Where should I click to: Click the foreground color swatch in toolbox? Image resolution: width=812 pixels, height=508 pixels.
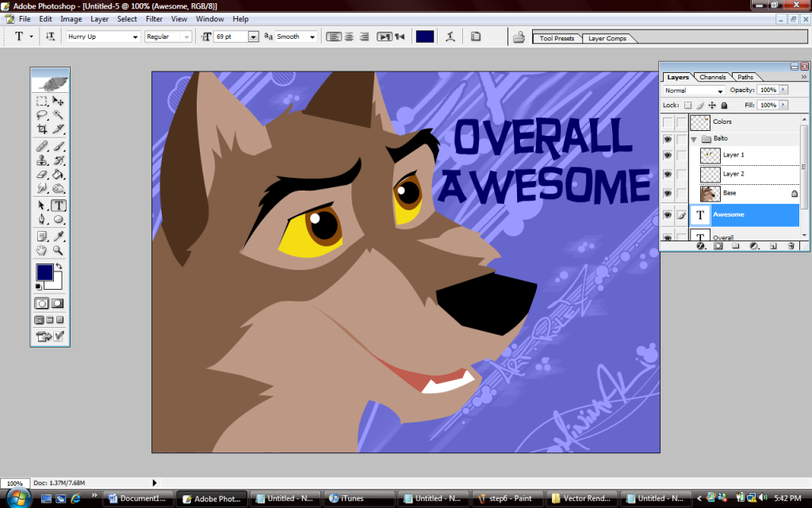[44, 272]
